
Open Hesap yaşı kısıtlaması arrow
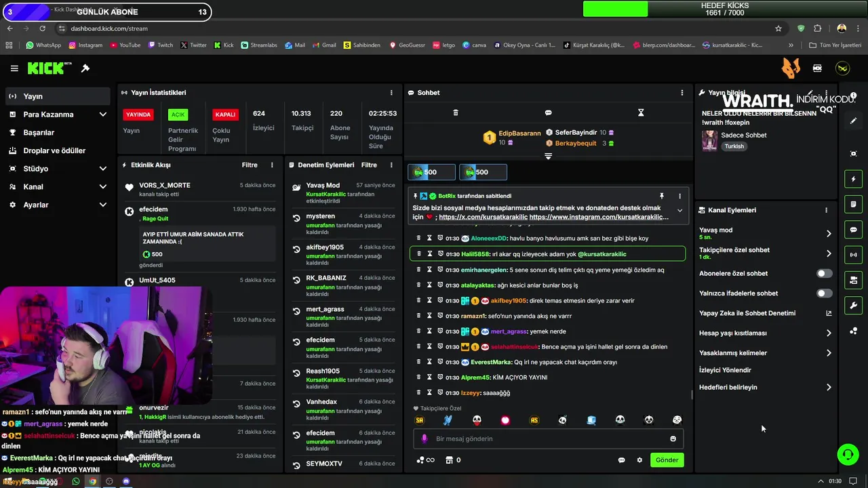click(x=829, y=333)
